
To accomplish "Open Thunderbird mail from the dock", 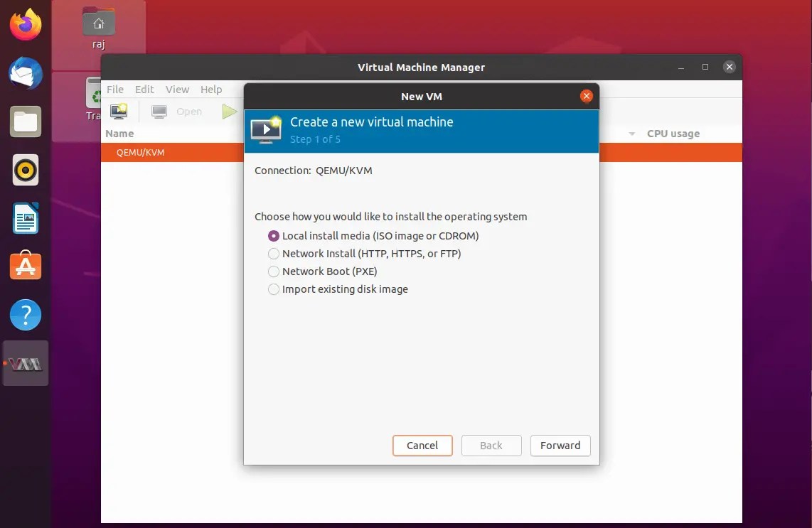I will 25,73.
